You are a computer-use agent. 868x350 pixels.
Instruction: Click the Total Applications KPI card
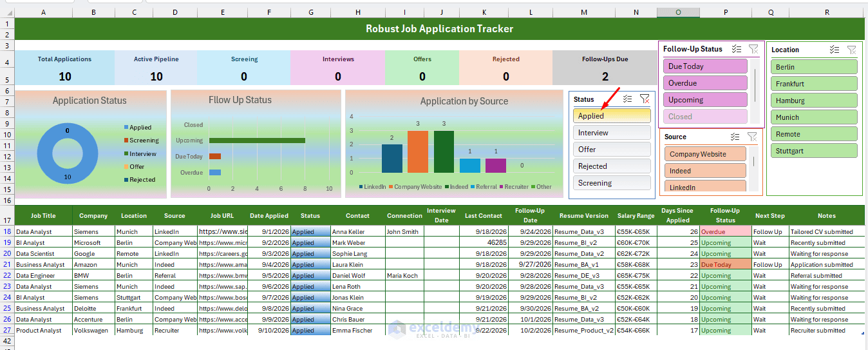(x=64, y=67)
